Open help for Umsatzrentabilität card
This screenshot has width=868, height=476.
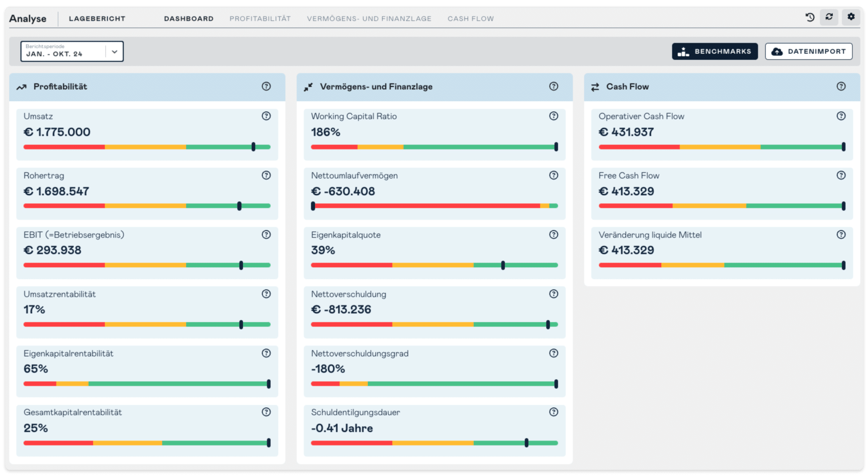266,294
